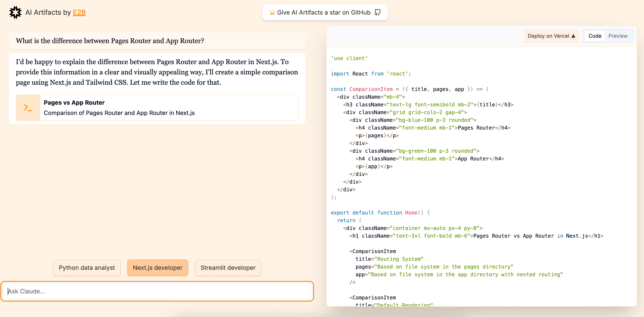
Task: Click the gold star icon
Action: (x=272, y=12)
